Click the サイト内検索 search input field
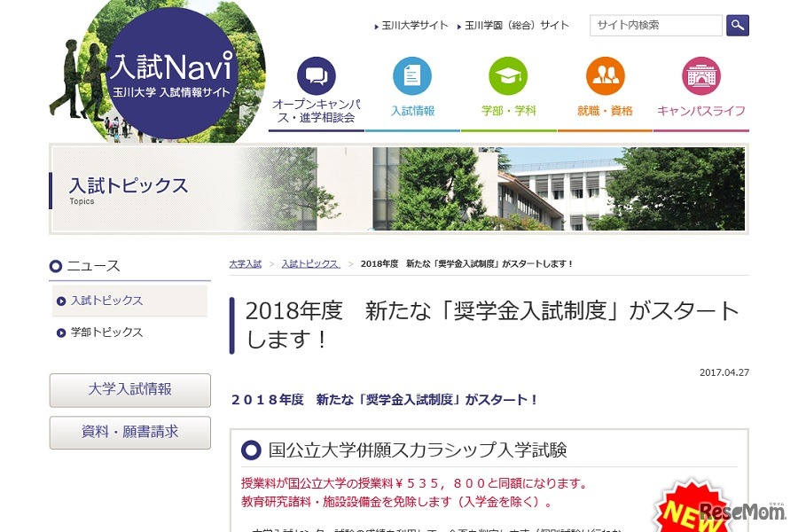 [656, 25]
